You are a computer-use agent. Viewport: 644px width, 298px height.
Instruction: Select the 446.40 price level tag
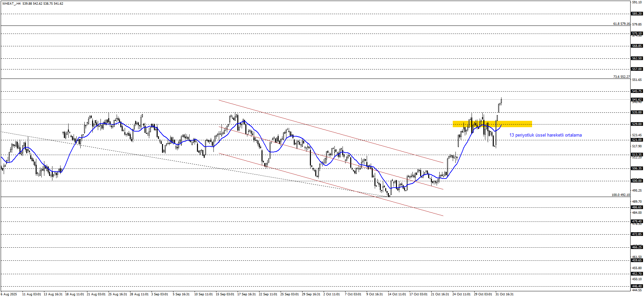click(x=637, y=287)
